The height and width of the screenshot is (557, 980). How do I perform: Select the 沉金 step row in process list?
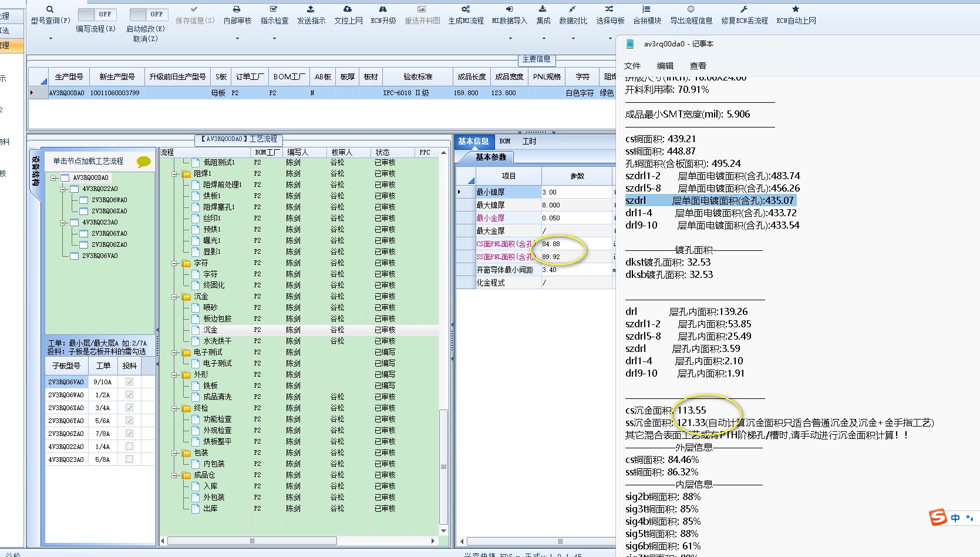pos(299,330)
